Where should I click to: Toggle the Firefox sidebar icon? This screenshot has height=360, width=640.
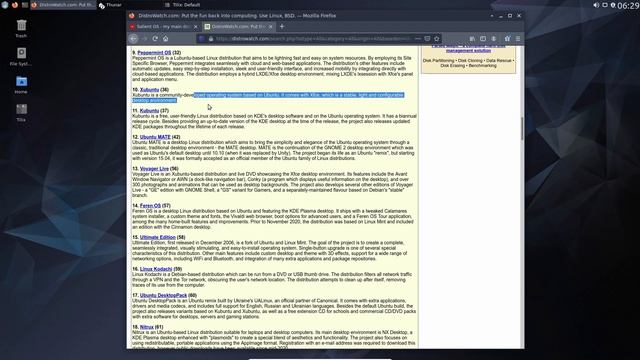pos(483,38)
